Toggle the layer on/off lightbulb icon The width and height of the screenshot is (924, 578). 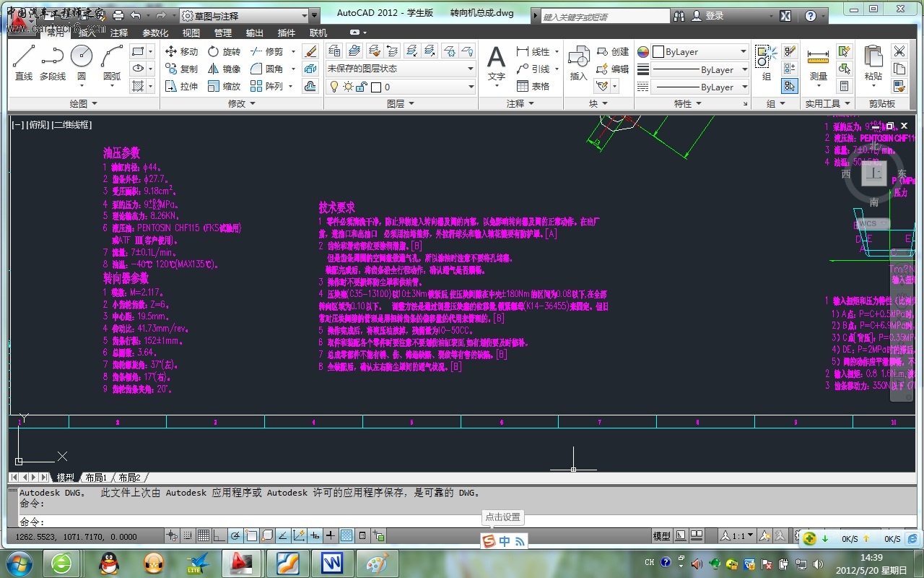coord(334,87)
